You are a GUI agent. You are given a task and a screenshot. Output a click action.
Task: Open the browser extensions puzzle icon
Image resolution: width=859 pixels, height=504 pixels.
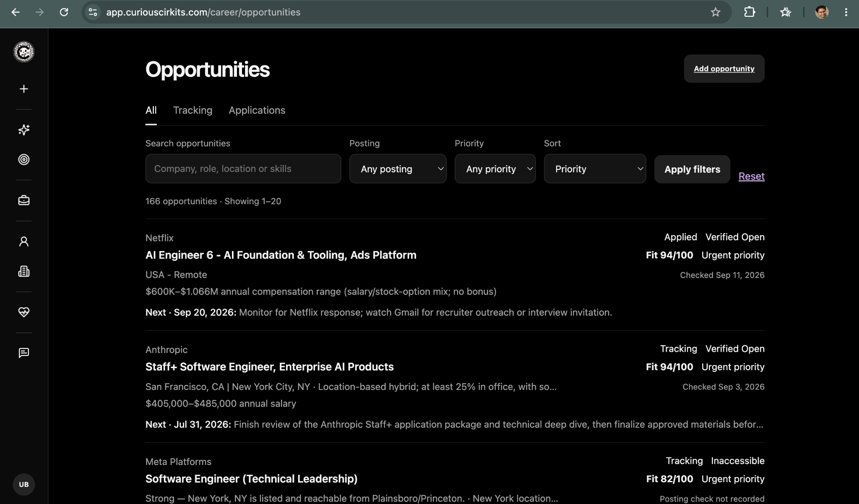[x=750, y=12]
